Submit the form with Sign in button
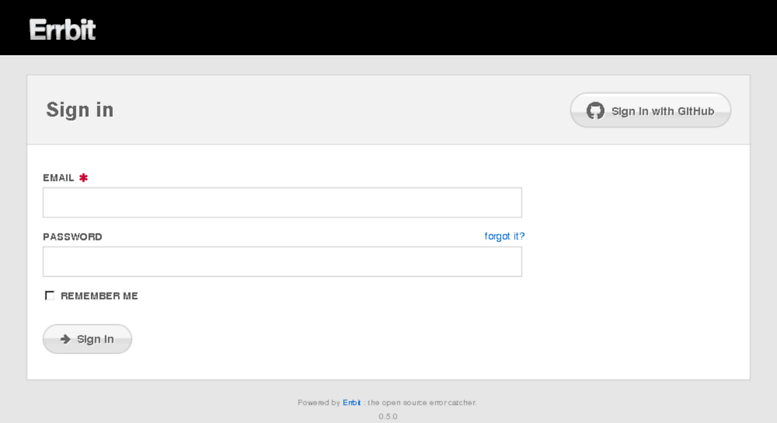The height and width of the screenshot is (423, 777). [87, 339]
